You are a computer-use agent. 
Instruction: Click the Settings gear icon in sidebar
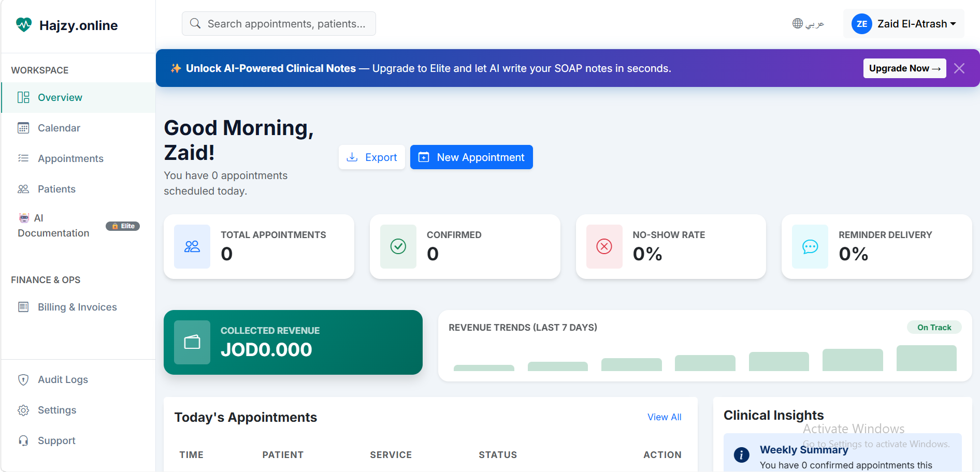tap(23, 410)
